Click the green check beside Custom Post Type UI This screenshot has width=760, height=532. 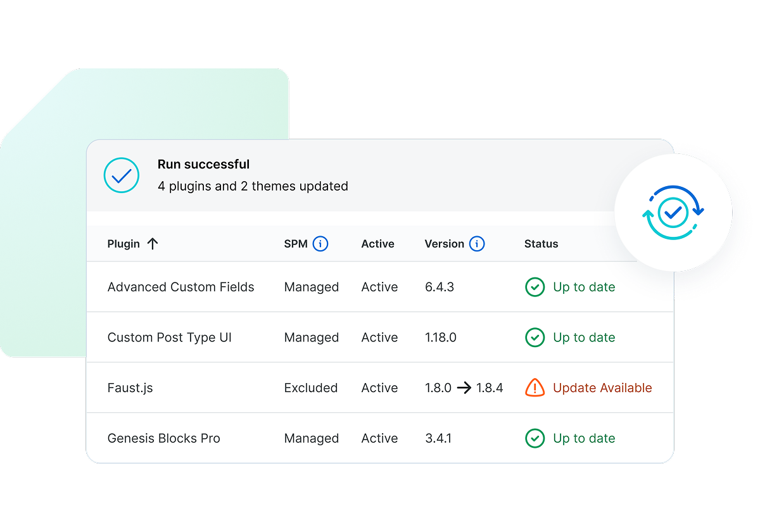pos(535,338)
